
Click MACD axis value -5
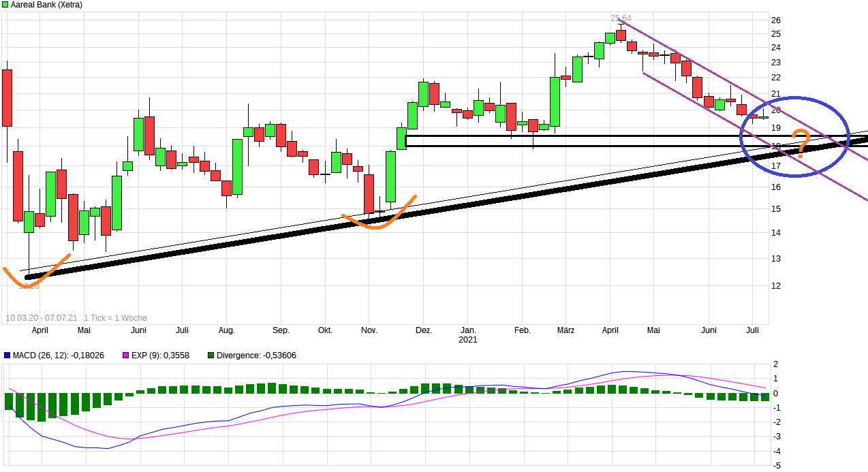pos(777,466)
